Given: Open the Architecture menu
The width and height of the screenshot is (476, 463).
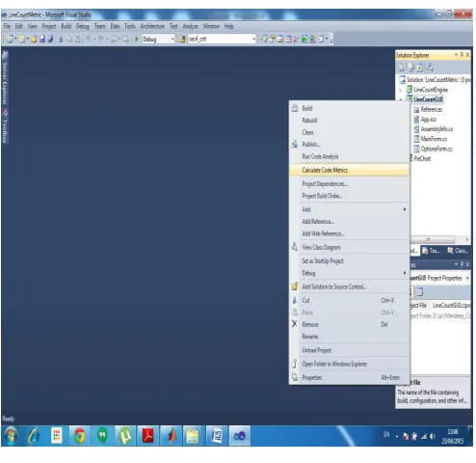Looking at the screenshot, I should point(152,26).
